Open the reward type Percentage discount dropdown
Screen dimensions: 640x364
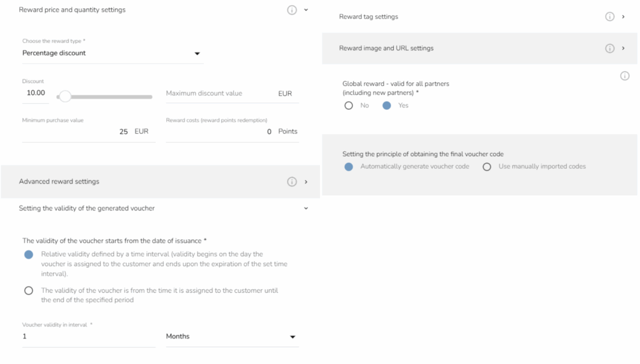112,54
